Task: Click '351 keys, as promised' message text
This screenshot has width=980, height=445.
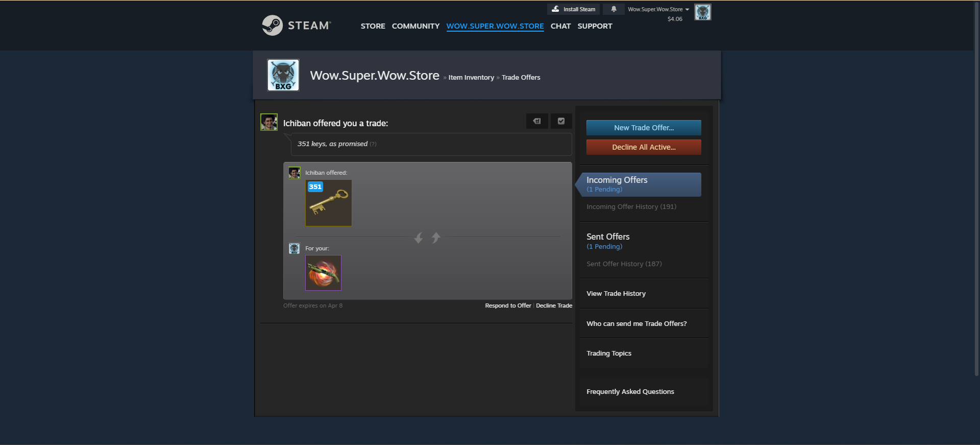Action: [332, 144]
